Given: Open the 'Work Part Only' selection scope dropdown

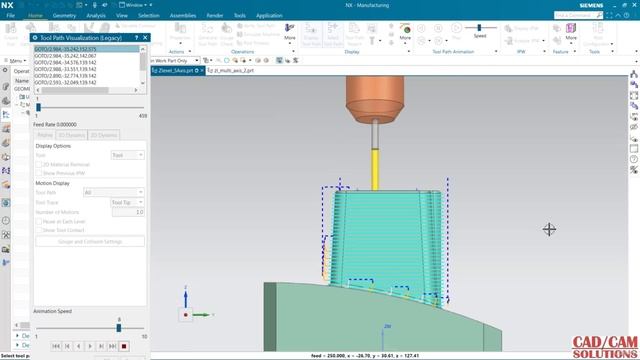Looking at the screenshot, I should [x=175, y=60].
